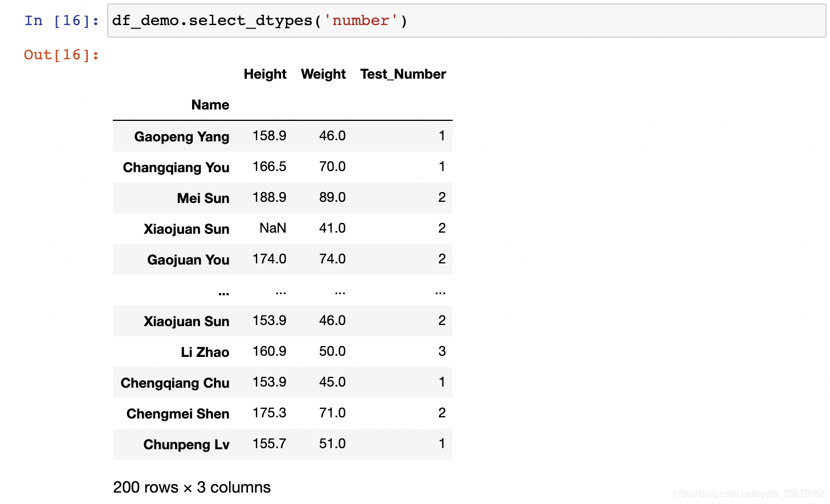
Task: Click the code cell input field
Action: [x=466, y=21]
